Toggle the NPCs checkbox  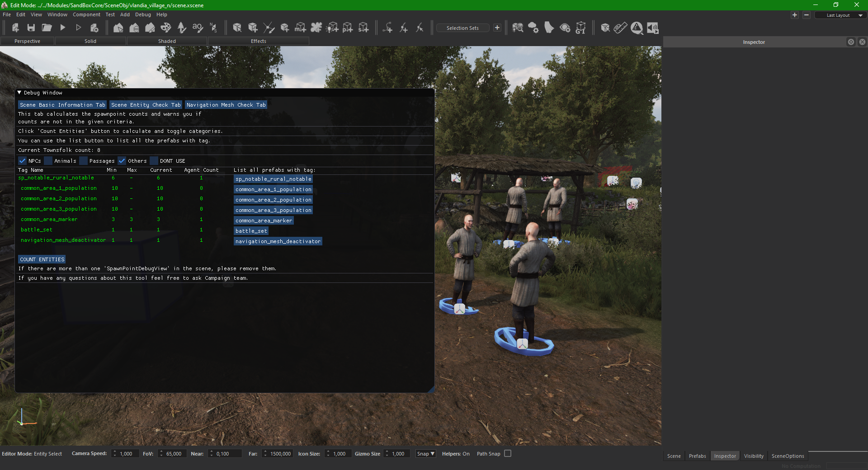click(22, 161)
